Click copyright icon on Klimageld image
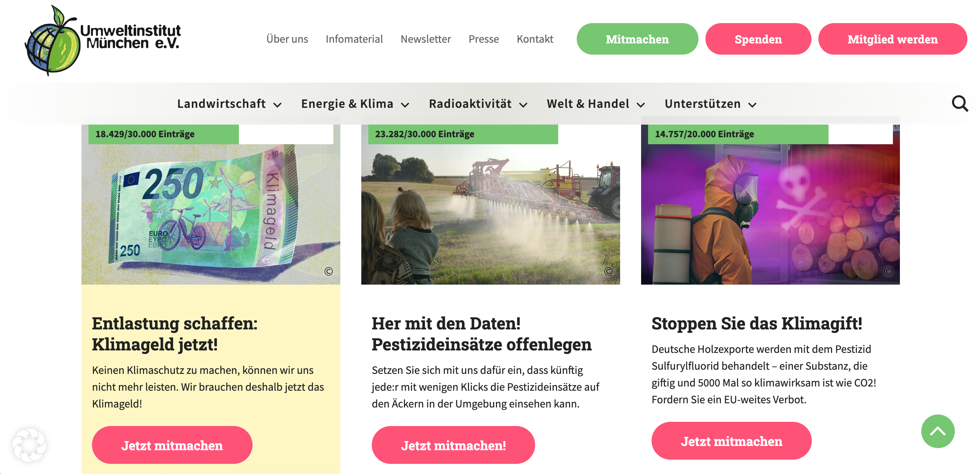 tap(328, 271)
